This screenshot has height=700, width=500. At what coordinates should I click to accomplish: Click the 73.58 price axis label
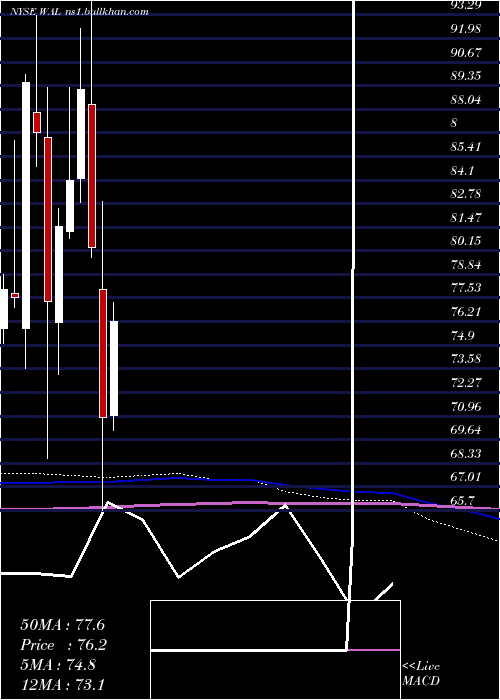[x=466, y=358]
